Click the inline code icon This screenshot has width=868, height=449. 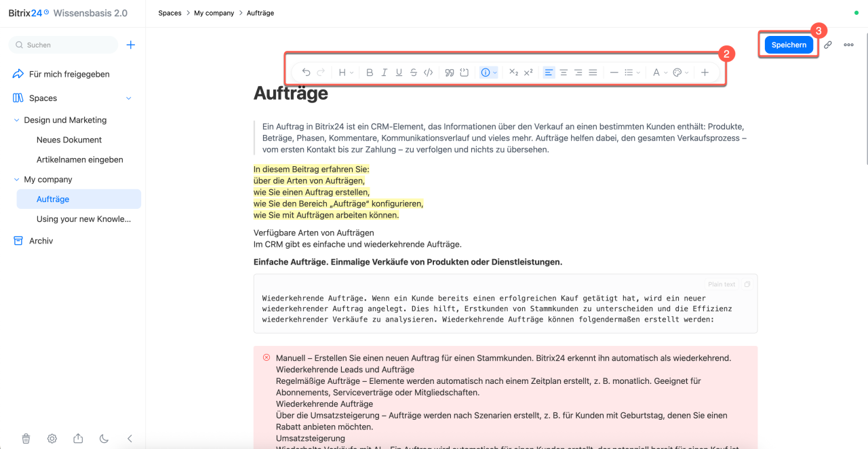(x=428, y=73)
